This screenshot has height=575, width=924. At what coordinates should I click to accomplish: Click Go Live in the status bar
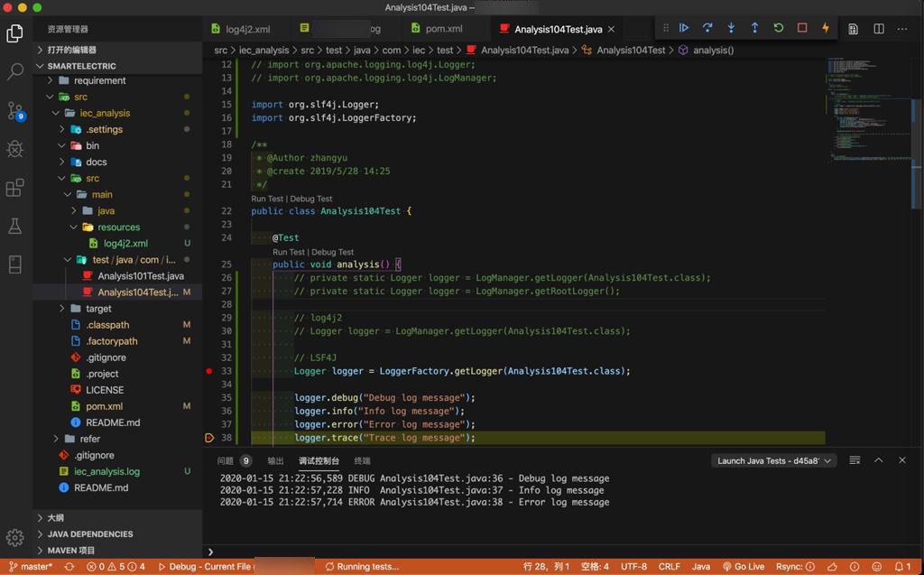(x=744, y=567)
